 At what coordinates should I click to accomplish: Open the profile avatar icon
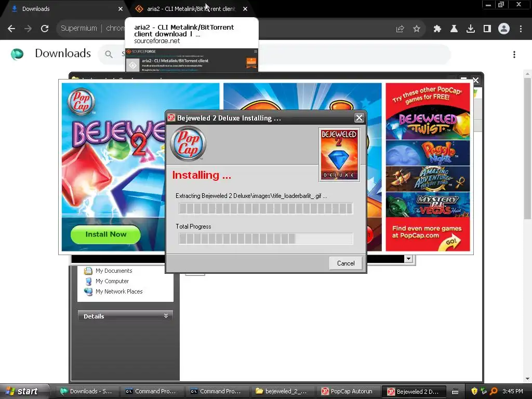pyautogui.click(x=504, y=29)
